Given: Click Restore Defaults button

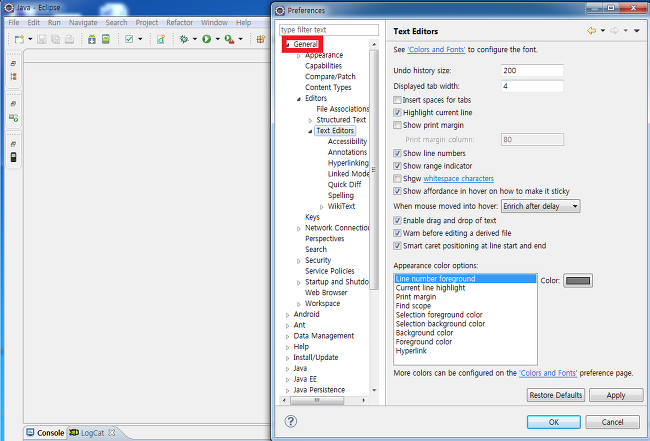Looking at the screenshot, I should pos(555,395).
